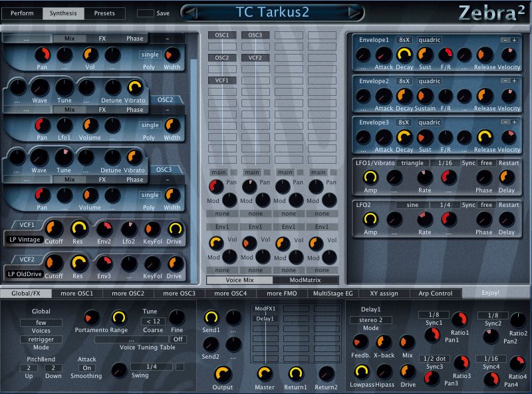Click the VCF1 Cutoff knob
Image resolution: width=532 pixels, height=394 pixels.
coord(53,229)
